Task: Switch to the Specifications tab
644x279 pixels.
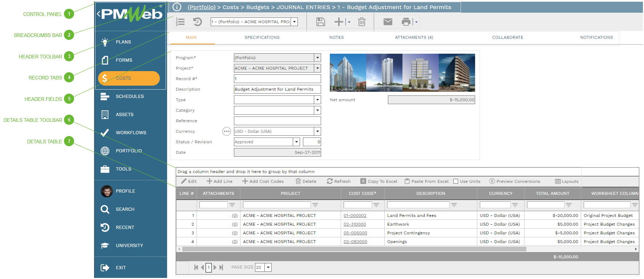Action: click(262, 37)
